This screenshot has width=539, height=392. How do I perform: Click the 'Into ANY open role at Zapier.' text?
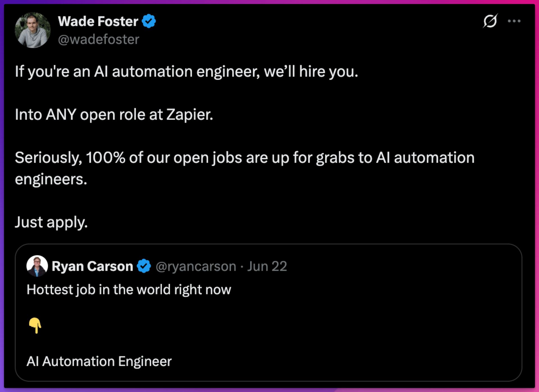(x=114, y=115)
